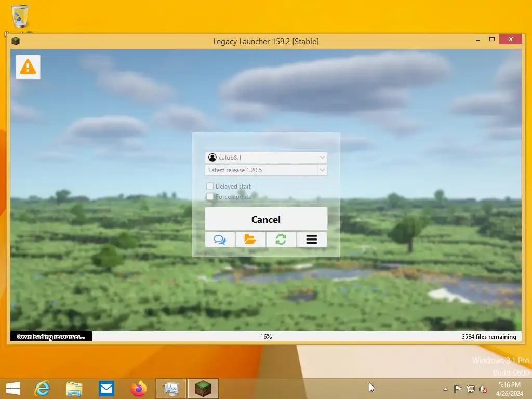Click the orange warning triangle icon
Image resolution: width=532 pixels, height=399 pixels.
[x=28, y=67]
